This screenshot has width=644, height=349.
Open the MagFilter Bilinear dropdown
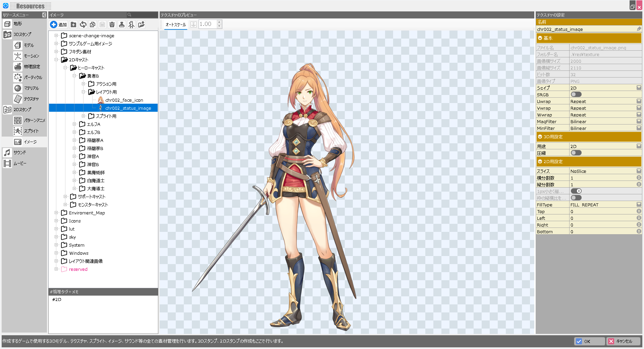639,121
